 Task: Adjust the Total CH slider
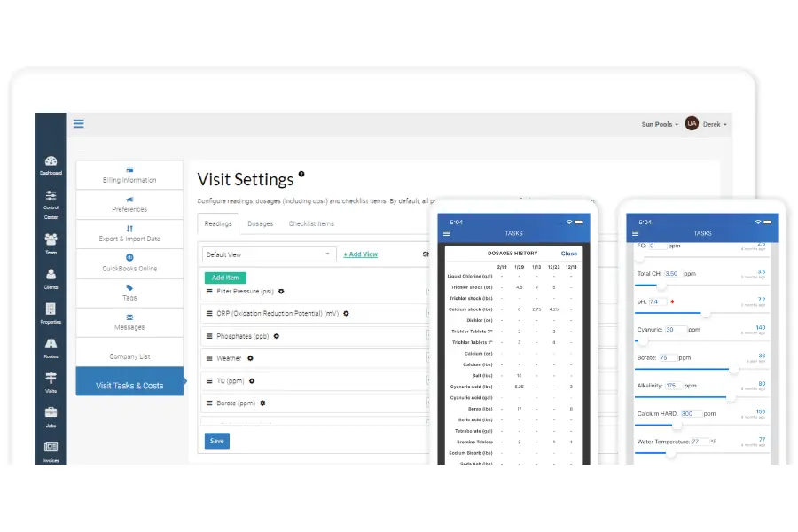click(x=661, y=286)
